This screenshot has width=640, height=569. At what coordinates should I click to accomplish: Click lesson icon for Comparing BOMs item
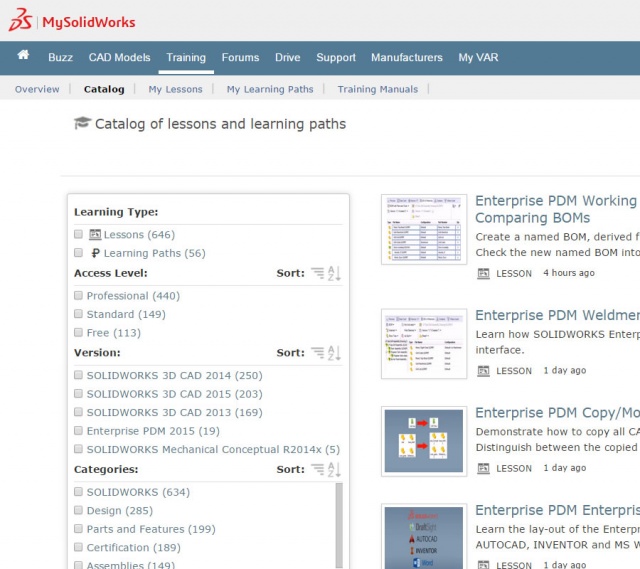click(483, 273)
